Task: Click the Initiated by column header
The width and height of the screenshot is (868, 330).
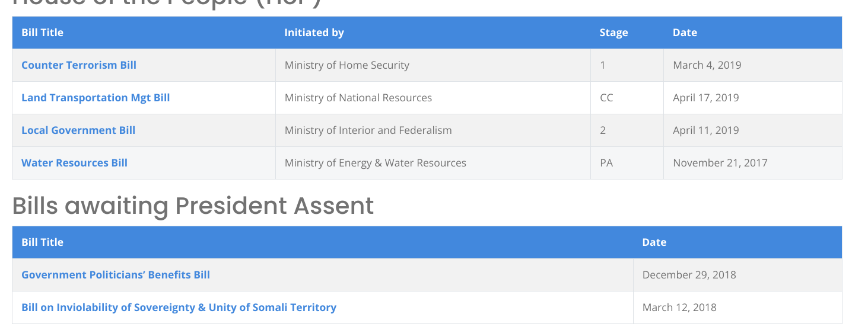Action: pyautogui.click(x=314, y=33)
